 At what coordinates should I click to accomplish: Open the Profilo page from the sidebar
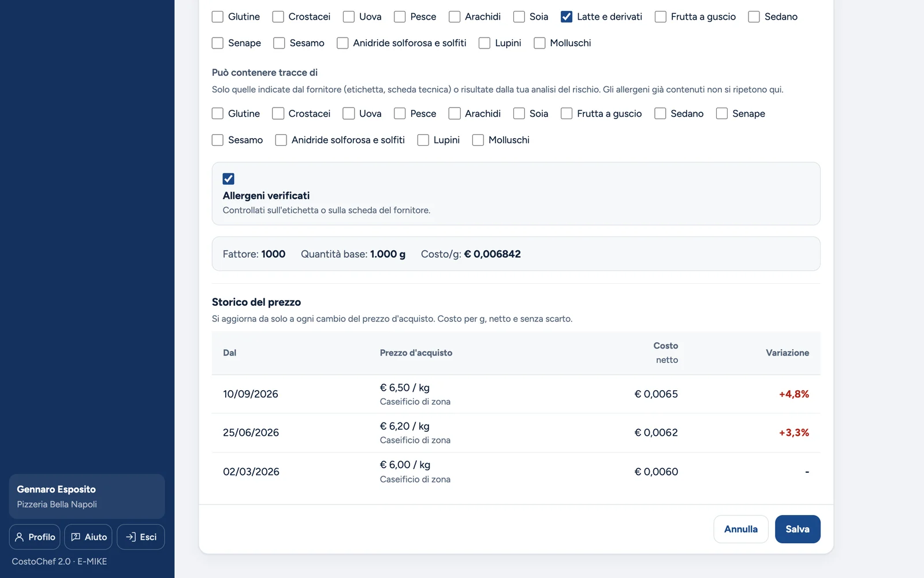click(35, 537)
